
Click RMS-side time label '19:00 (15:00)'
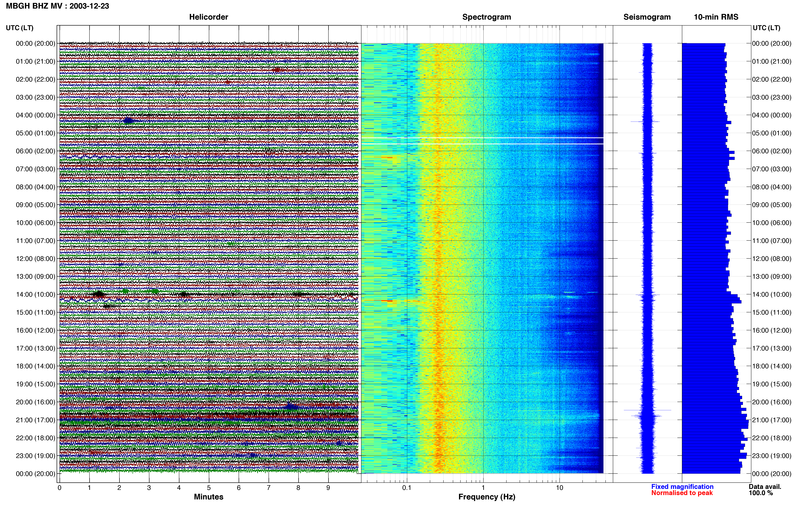click(x=772, y=384)
